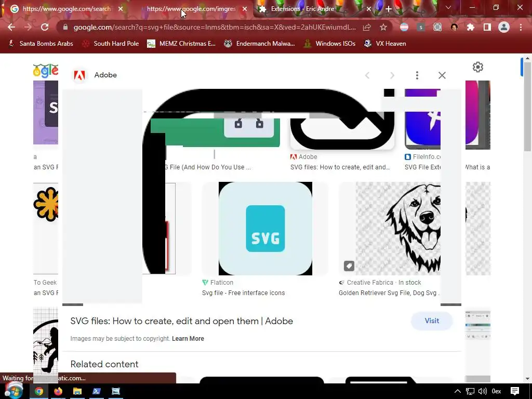Open the Extensions puzzle piece menu

(x=471, y=27)
